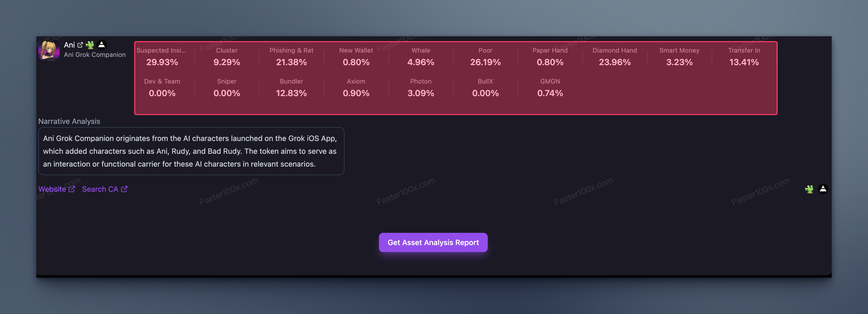Click the Dev & Team 0.00% stat
This screenshot has width=868, height=314.
(x=162, y=88)
